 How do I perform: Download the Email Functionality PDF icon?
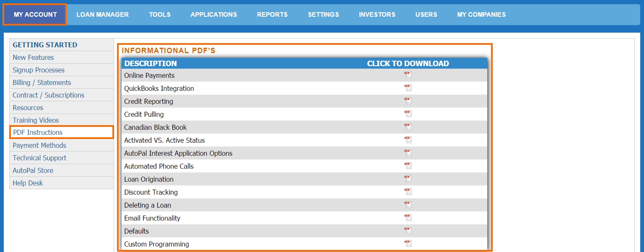click(x=408, y=218)
